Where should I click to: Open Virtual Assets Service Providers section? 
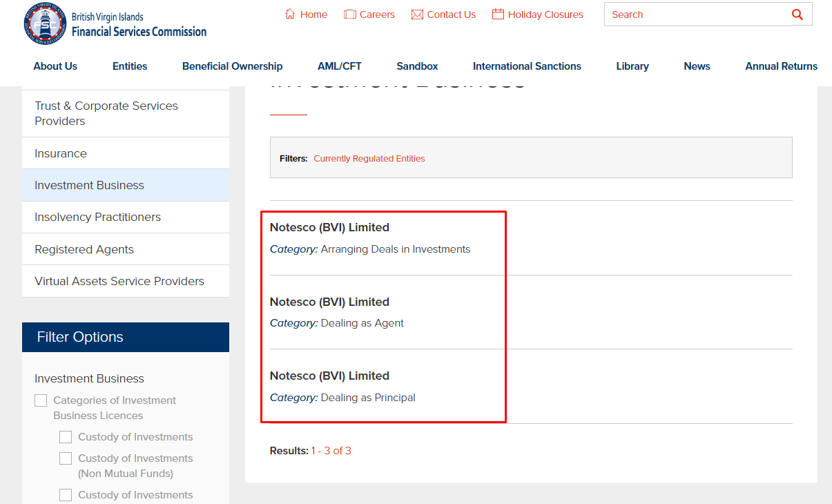point(119,281)
